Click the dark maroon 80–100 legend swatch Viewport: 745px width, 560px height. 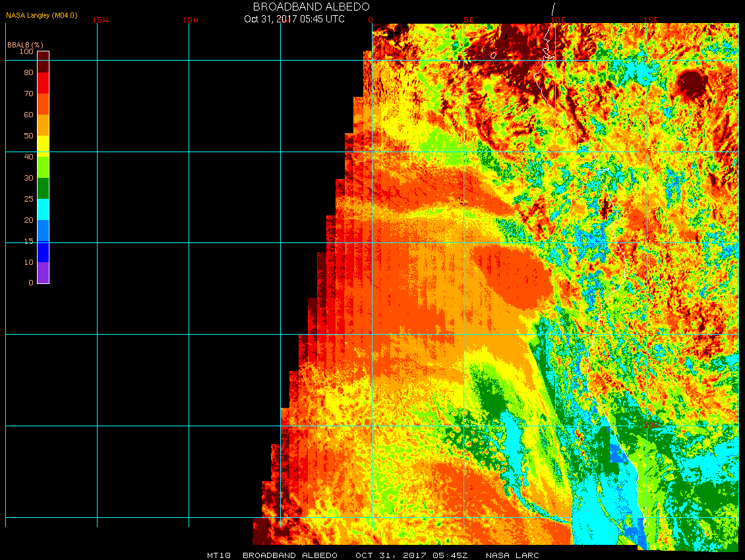[43, 61]
